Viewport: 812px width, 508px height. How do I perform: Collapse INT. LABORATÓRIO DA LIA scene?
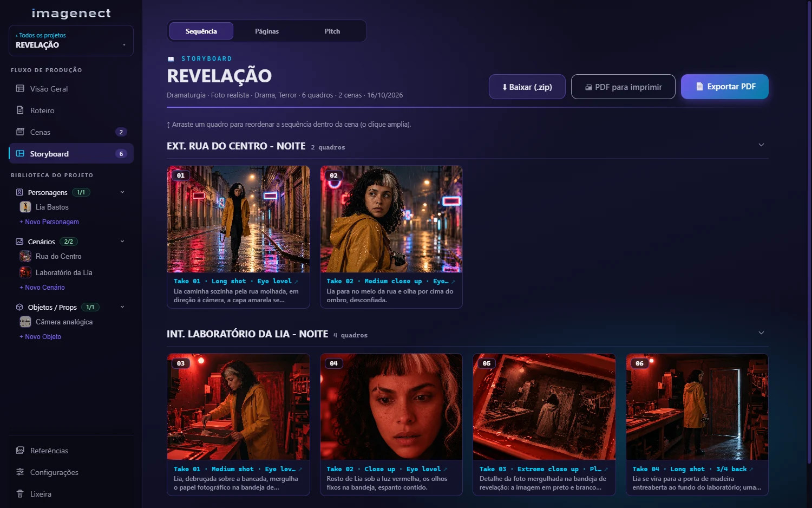pyautogui.click(x=761, y=333)
